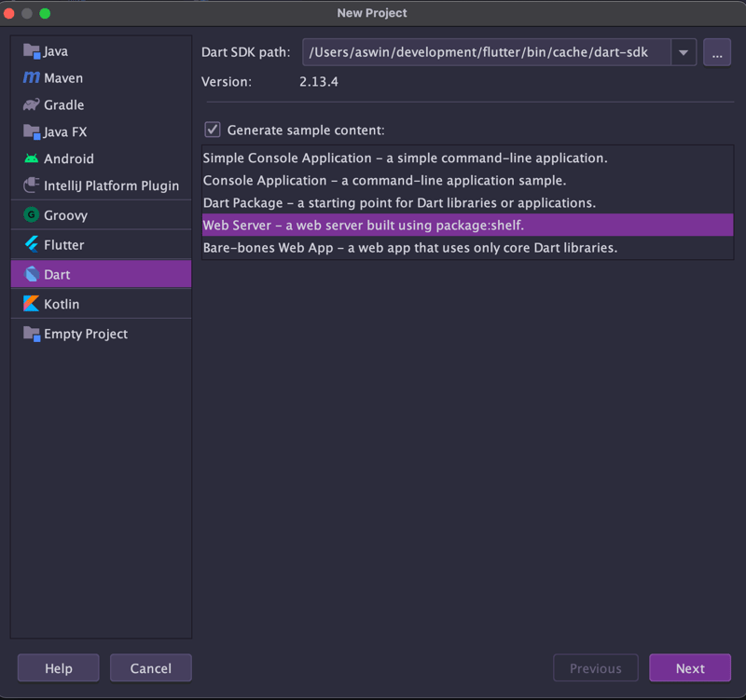The width and height of the screenshot is (746, 700).
Task: Select the Java FX folder icon
Action: (x=32, y=131)
